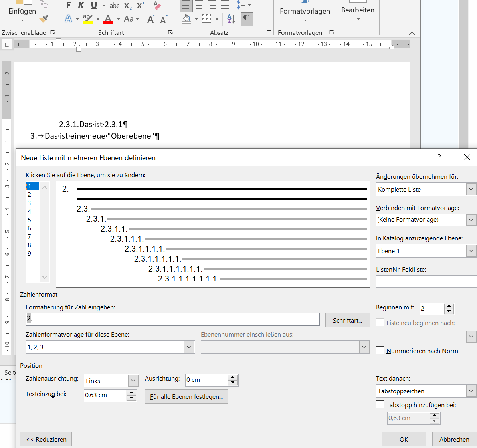Clear all formatting with the eraser icon
This screenshot has width=477, height=448.
click(157, 5)
